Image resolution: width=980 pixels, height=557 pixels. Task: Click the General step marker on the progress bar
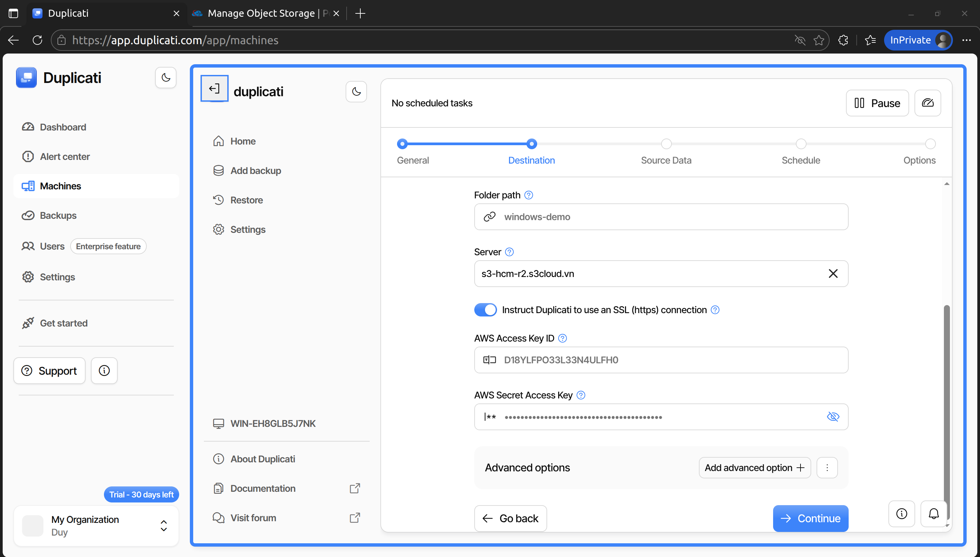(402, 144)
